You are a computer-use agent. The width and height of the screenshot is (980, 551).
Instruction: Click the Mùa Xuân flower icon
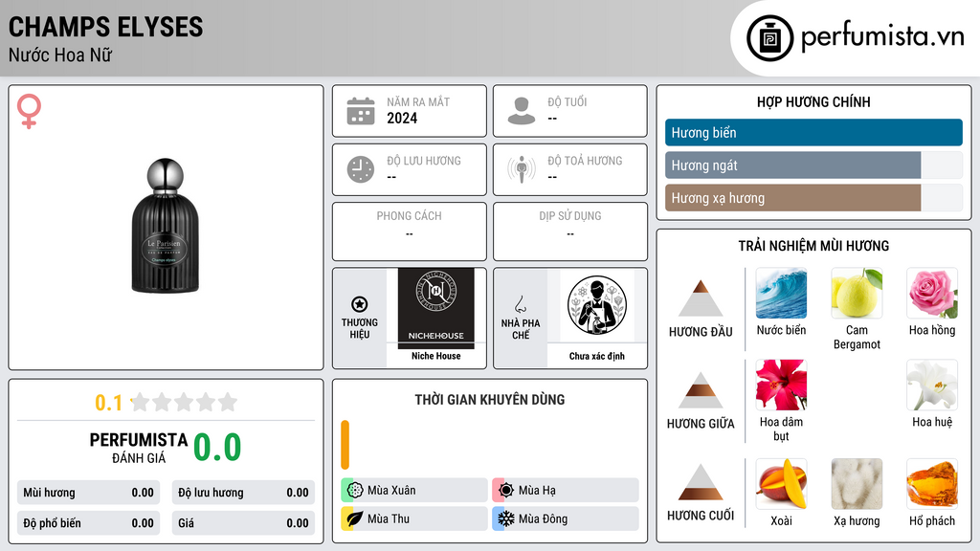355,491
